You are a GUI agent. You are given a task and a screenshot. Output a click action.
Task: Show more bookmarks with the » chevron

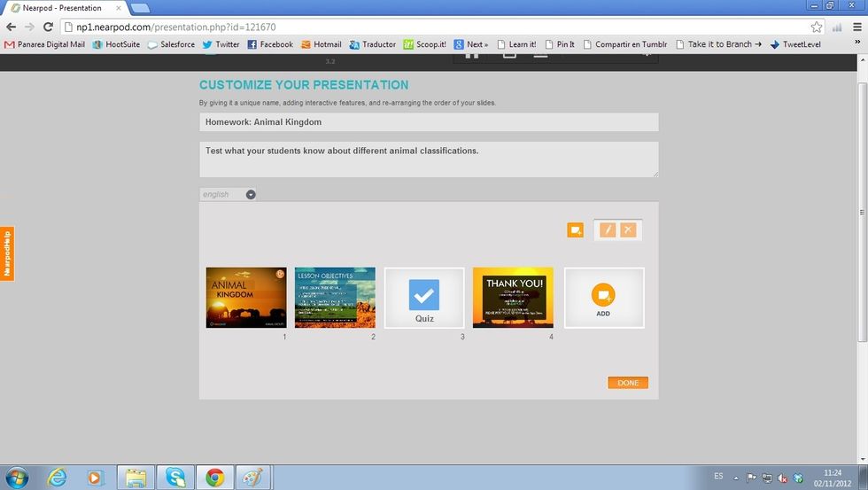(857, 43)
